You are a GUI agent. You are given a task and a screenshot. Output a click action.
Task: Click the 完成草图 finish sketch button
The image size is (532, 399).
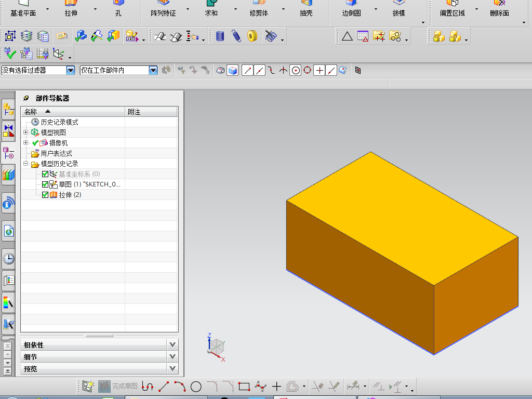tap(118, 387)
